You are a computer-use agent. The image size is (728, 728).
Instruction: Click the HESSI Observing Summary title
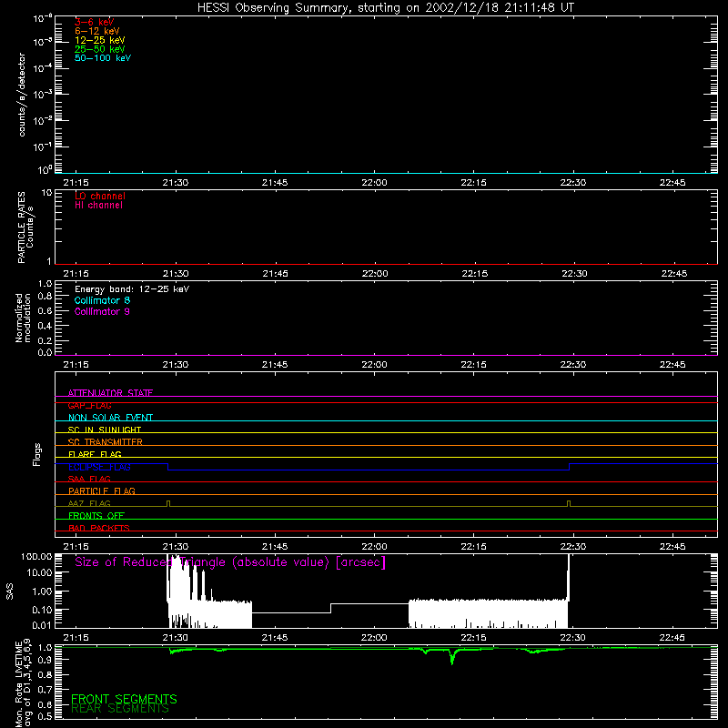(x=385, y=7)
